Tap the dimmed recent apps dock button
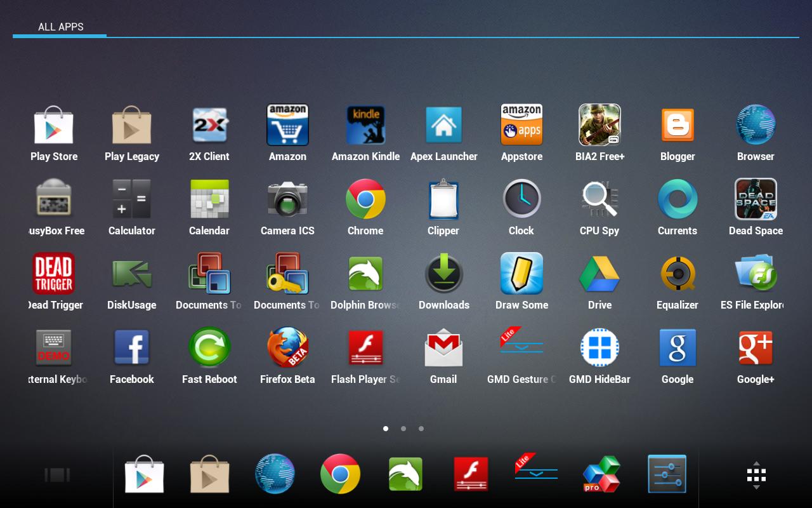 pyautogui.click(x=57, y=475)
